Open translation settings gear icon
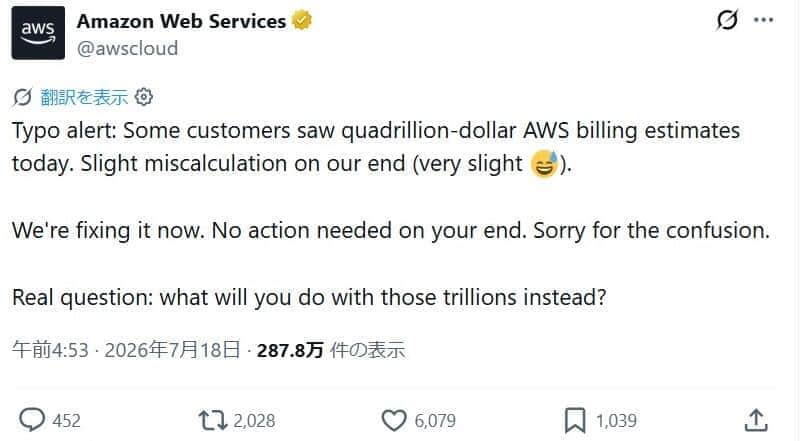The width and height of the screenshot is (805, 441). (x=144, y=97)
